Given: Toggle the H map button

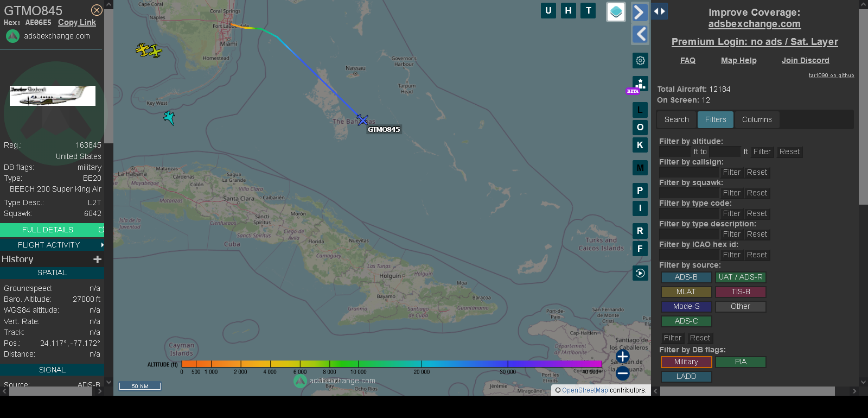Looking at the screenshot, I should tap(569, 10).
